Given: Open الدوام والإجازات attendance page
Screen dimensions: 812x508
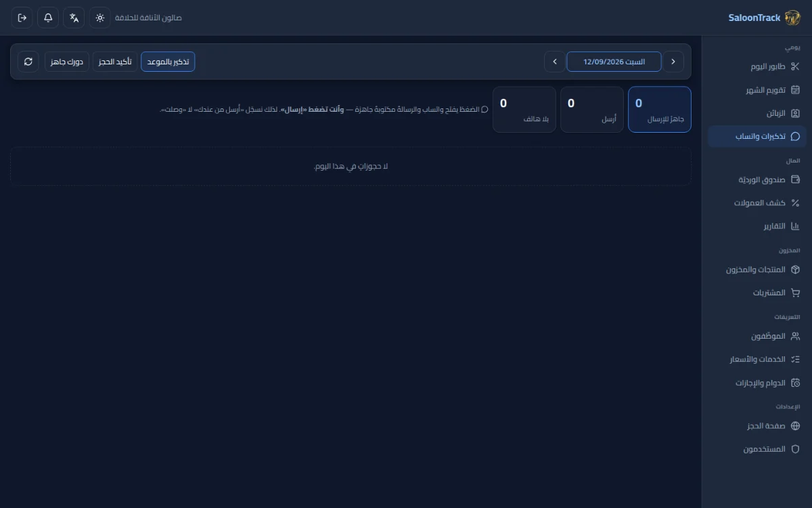Looking at the screenshot, I should [757, 383].
